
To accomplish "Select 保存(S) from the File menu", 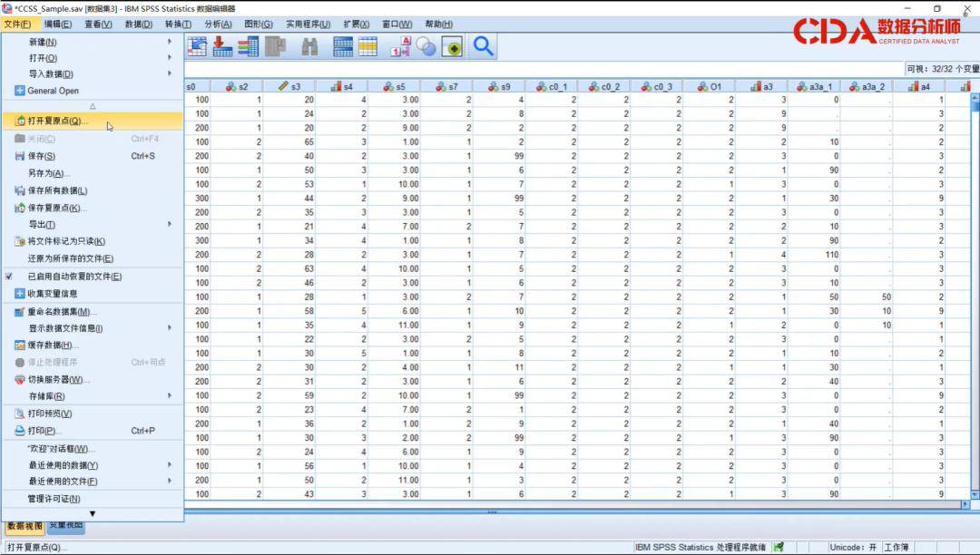I will (41, 156).
